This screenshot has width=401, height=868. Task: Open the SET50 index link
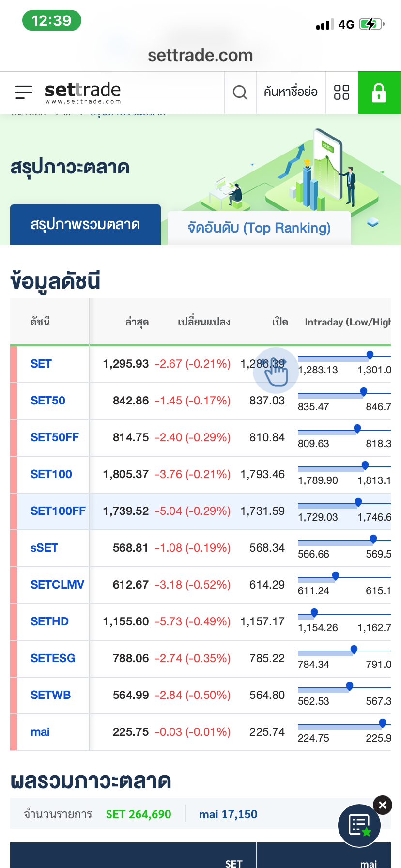[48, 401]
